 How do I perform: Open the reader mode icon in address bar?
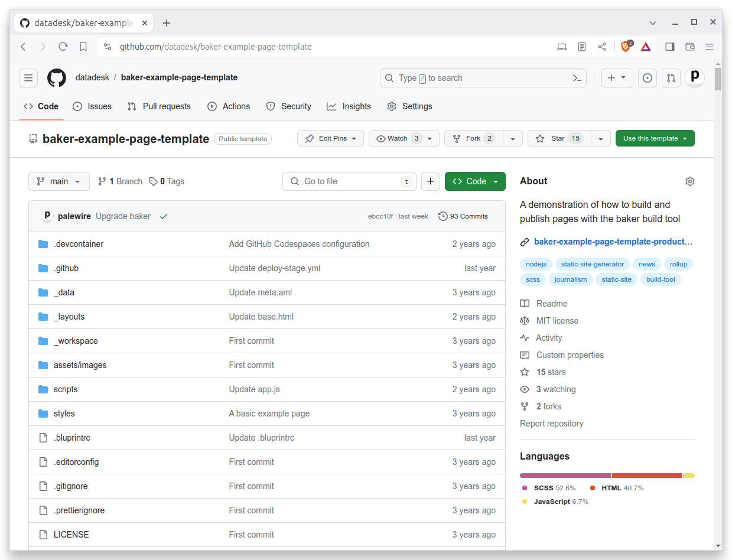coord(582,47)
